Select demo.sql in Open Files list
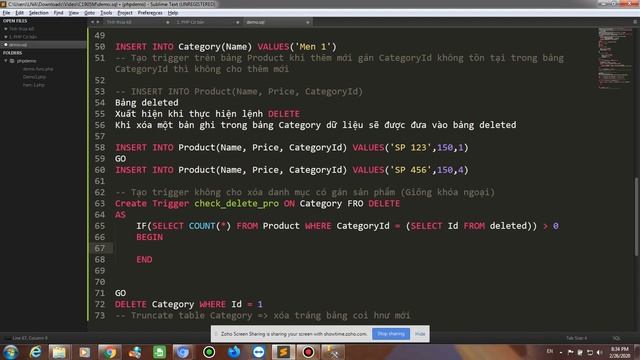 [x=18, y=44]
